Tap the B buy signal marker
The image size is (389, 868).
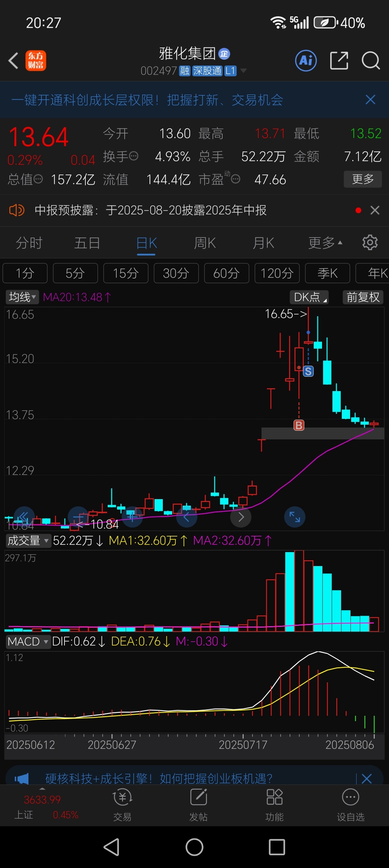tap(299, 425)
